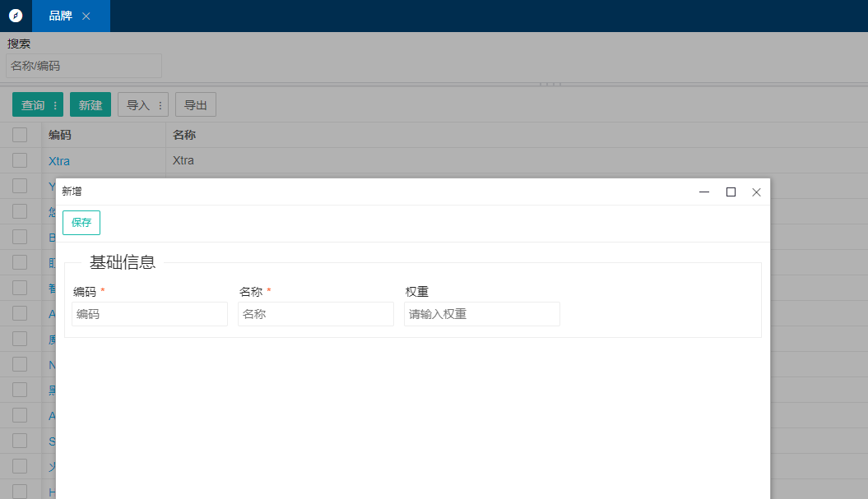The height and width of the screenshot is (499, 868).
Task: Check the bottom-most row checkbox
Action: pyautogui.click(x=20, y=492)
